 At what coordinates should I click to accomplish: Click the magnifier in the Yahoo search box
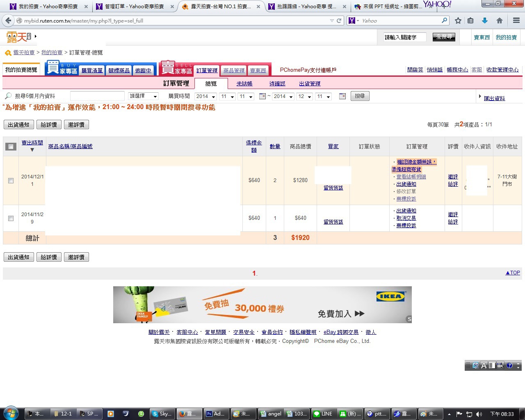click(x=444, y=21)
